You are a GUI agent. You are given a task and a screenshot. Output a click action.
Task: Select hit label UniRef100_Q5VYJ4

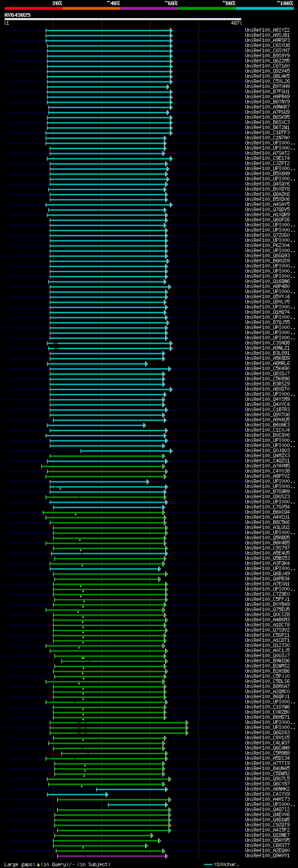(x=267, y=296)
